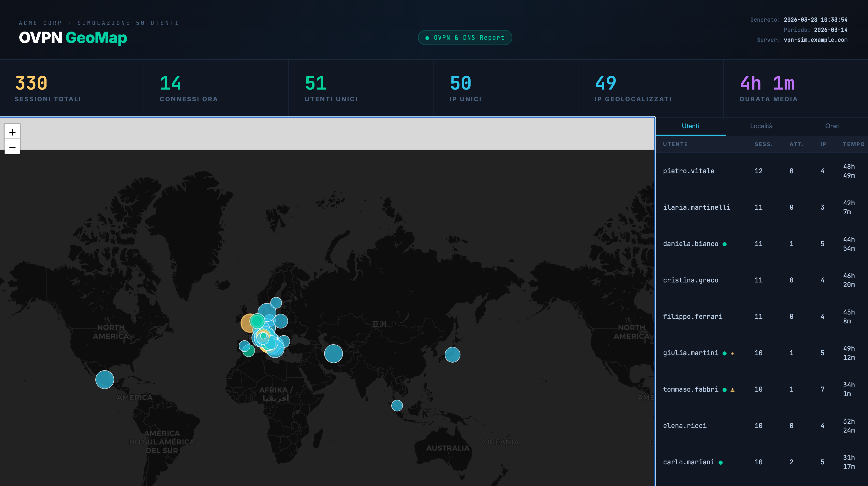Select the blue marker near Japan
This screenshot has height=486, width=868.
452,354
